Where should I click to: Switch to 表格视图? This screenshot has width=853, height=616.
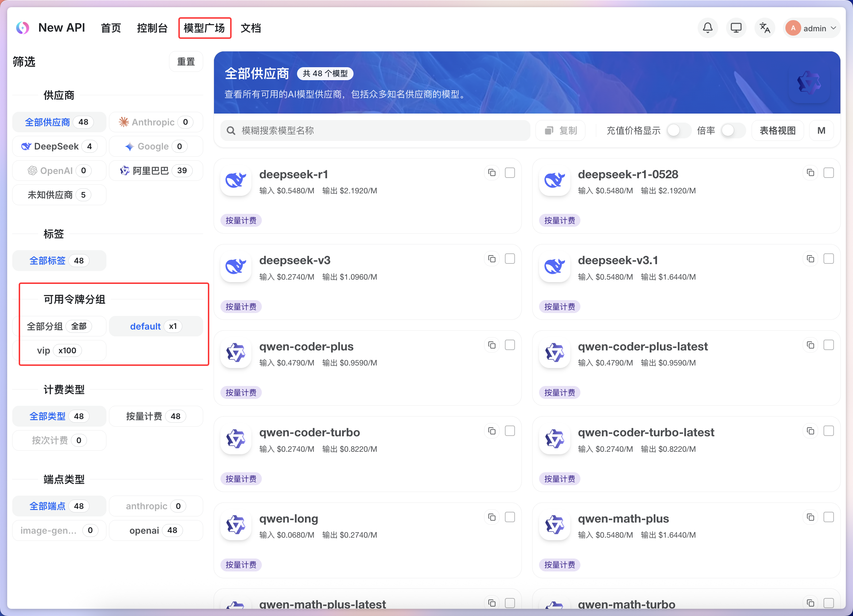[x=777, y=130]
